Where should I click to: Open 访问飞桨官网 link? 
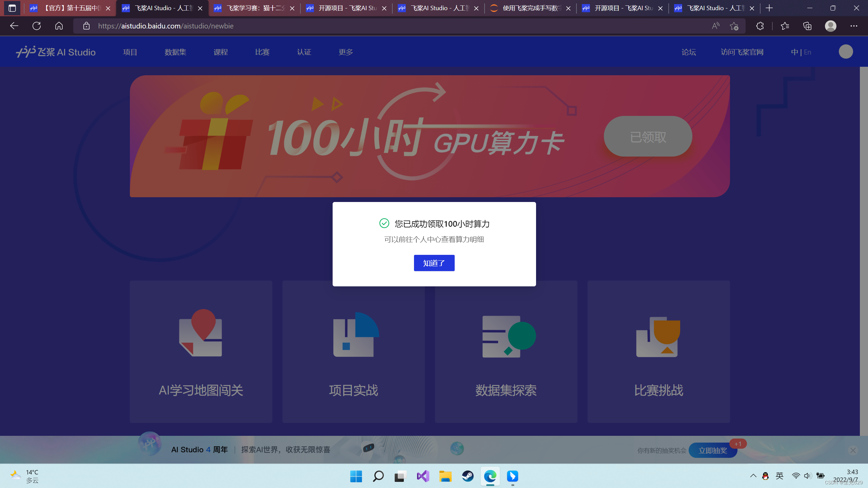tap(742, 52)
